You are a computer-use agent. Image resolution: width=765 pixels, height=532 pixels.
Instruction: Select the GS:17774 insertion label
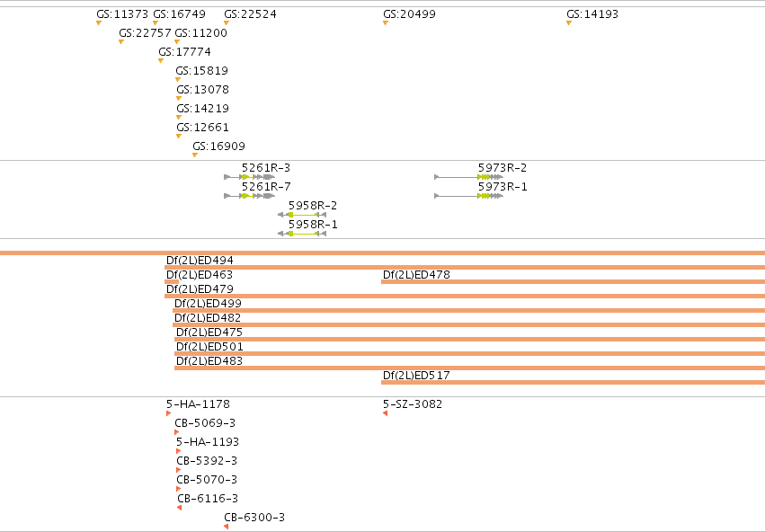(184, 52)
